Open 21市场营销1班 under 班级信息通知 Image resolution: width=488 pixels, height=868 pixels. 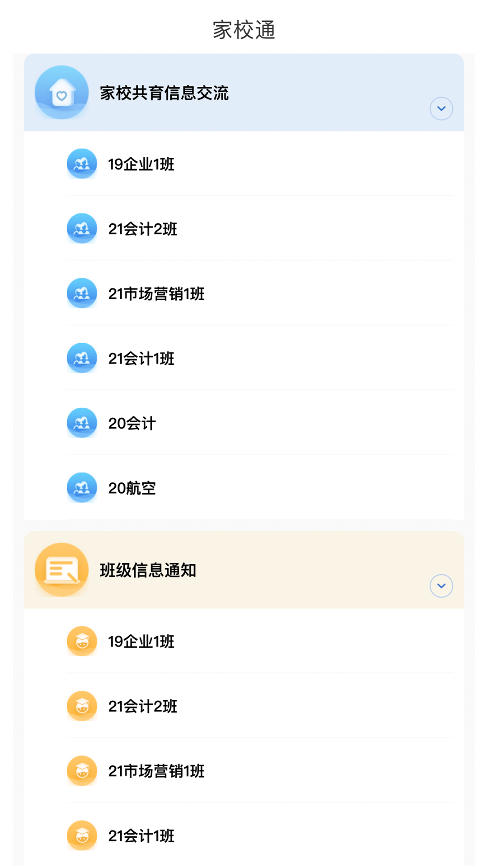coord(156,771)
